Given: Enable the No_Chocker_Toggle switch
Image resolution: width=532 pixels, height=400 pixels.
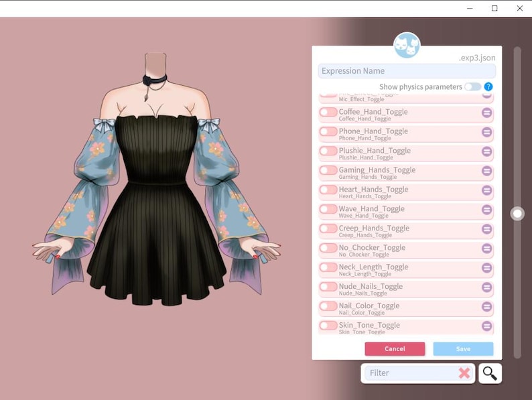Looking at the screenshot, I should [328, 248].
